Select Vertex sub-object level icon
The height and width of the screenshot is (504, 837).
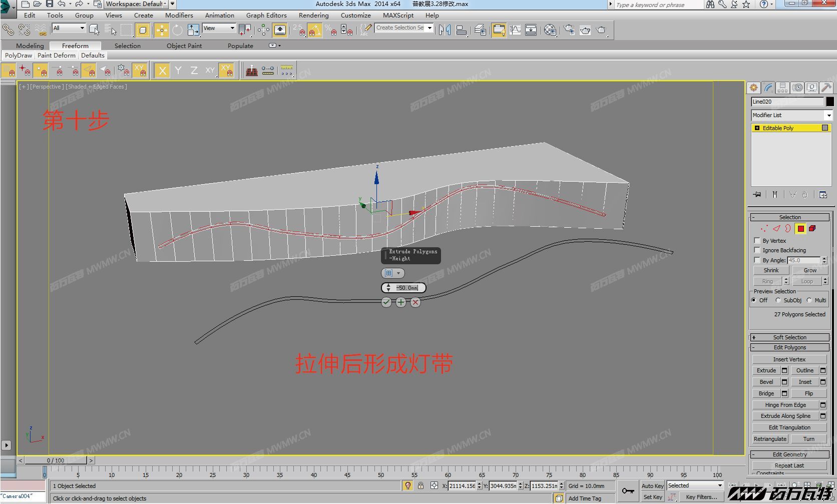tap(764, 228)
